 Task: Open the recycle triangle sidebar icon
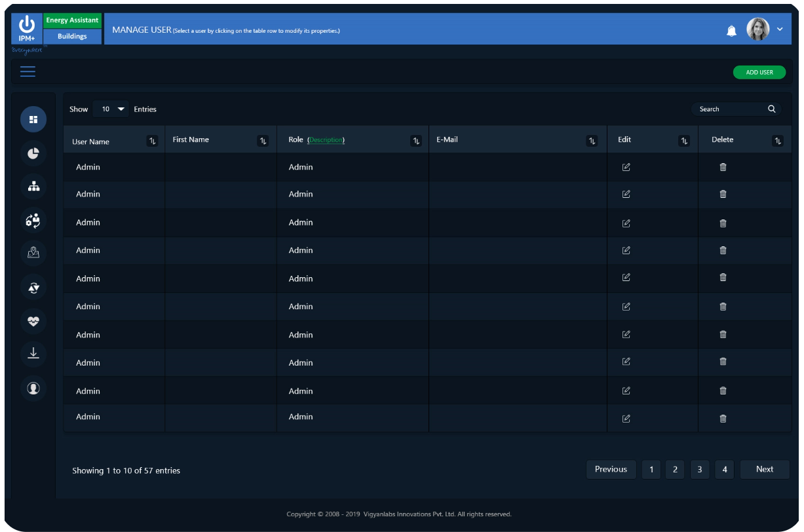pyautogui.click(x=33, y=287)
